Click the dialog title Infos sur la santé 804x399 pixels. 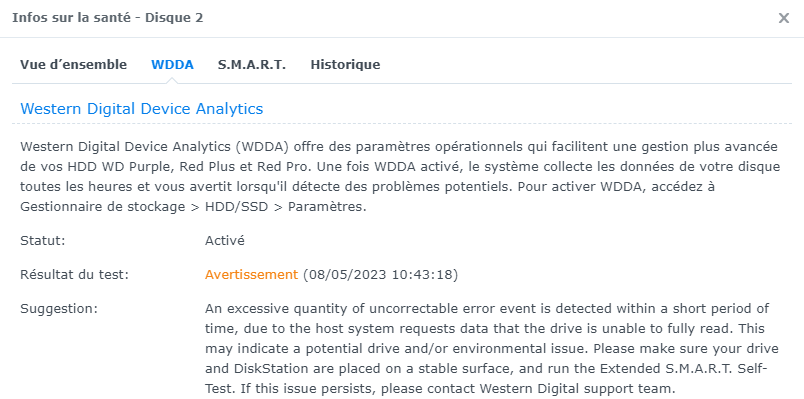(74, 18)
